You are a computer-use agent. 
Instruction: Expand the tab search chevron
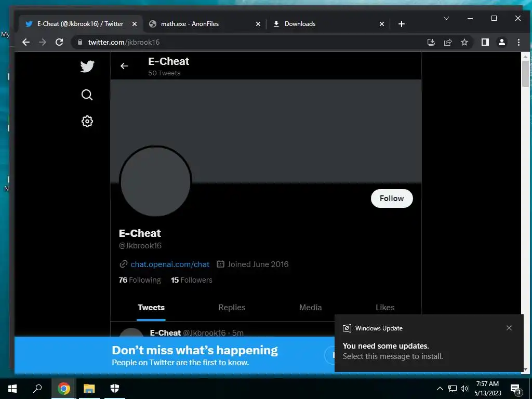(x=446, y=18)
